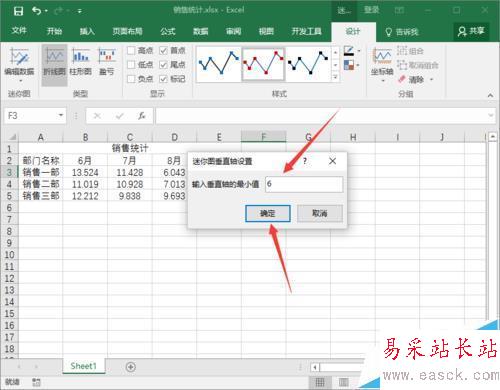Image resolution: width=500 pixels, height=390 pixels.
Task: Open the 清除 (Clear) dropdown arrow
Action: tap(431, 80)
